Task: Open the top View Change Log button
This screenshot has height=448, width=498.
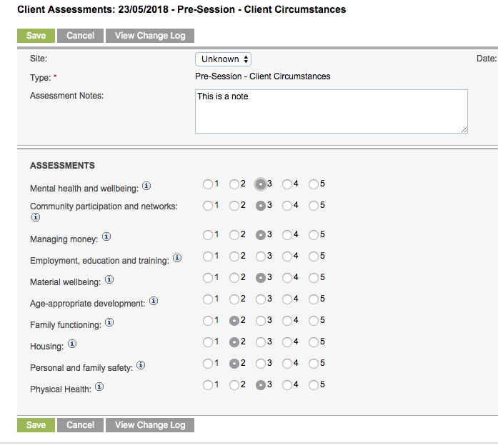Action: point(150,36)
